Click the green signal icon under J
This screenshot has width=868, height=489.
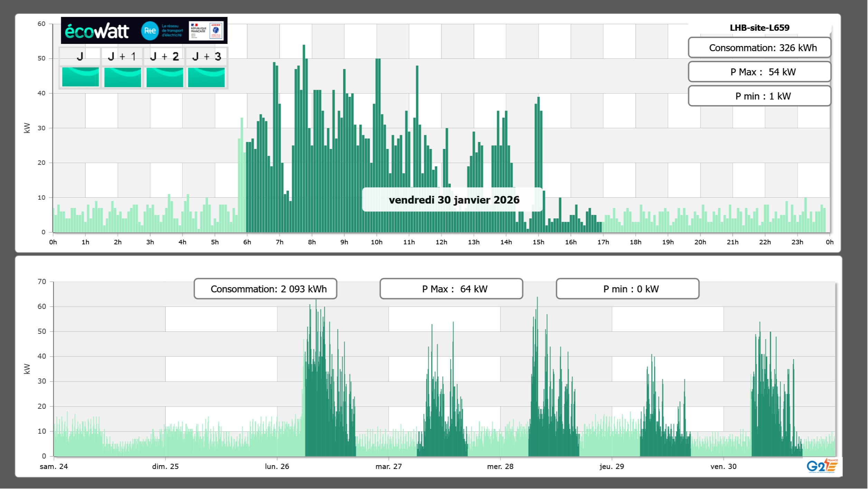80,77
